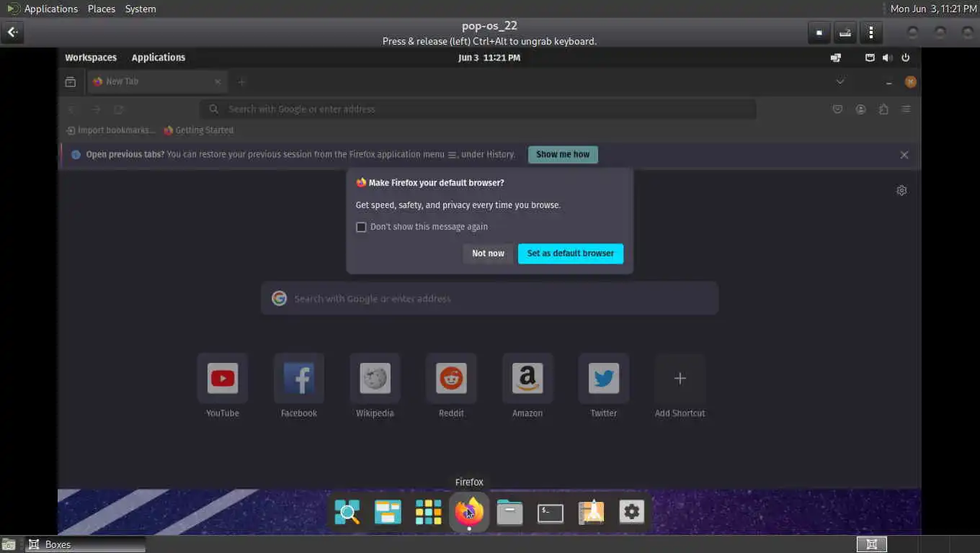Dismiss the Open previous tabs notification

[904, 155]
